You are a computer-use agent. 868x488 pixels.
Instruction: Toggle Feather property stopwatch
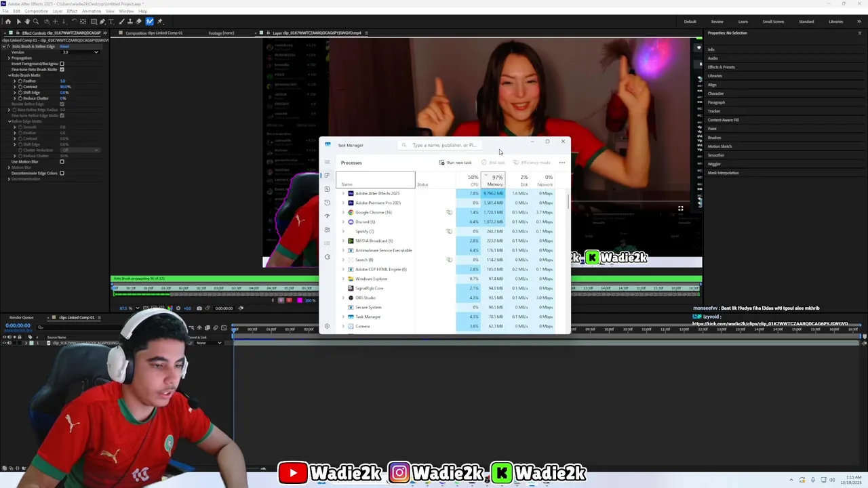(x=20, y=81)
